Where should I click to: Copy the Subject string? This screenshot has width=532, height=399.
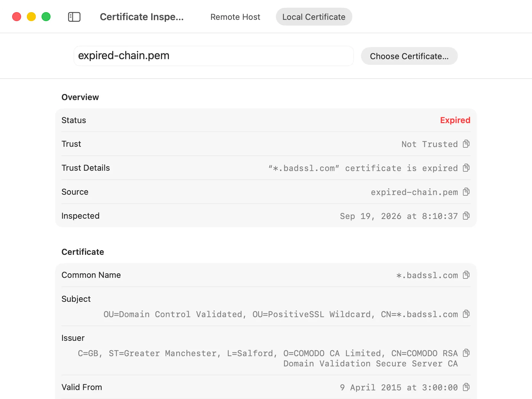click(466, 314)
